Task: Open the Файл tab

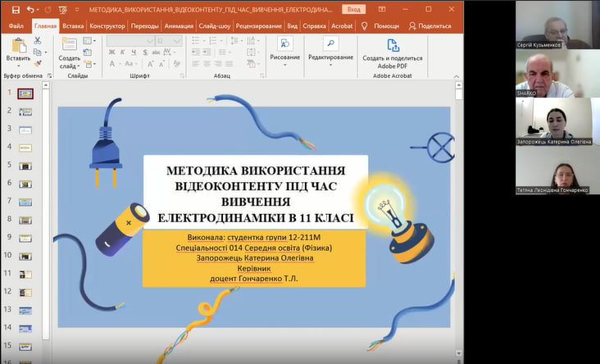Action: click(x=16, y=26)
